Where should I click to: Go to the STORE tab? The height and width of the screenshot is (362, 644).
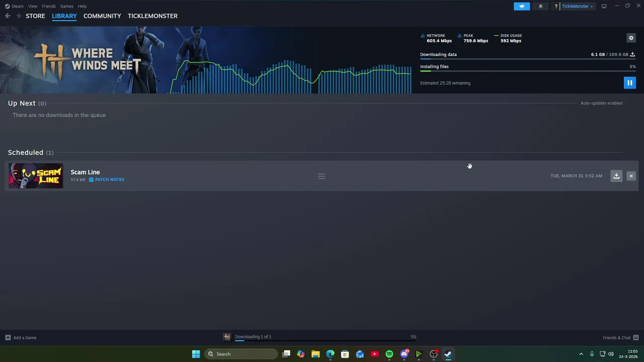pos(35,16)
